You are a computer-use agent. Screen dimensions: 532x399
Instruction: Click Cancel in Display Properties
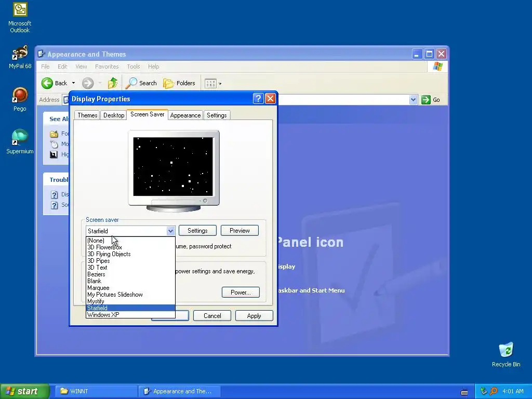point(212,316)
